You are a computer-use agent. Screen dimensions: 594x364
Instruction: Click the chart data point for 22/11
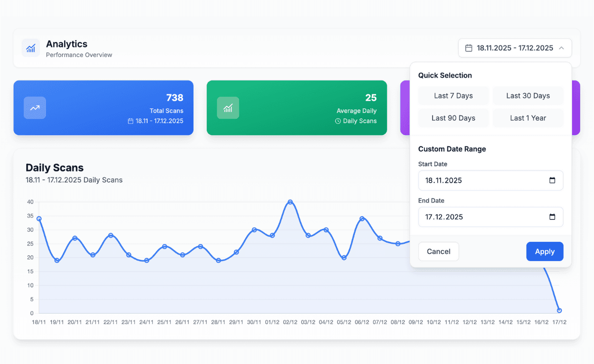pyautogui.click(x=111, y=235)
